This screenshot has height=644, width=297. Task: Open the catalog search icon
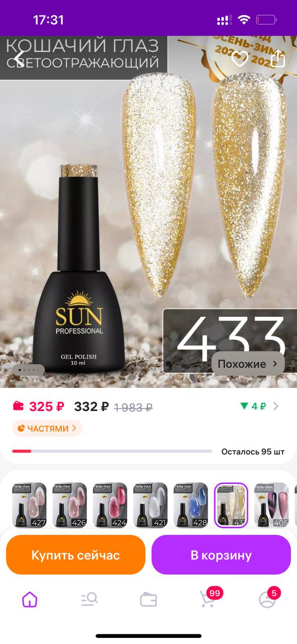pyautogui.click(x=89, y=599)
